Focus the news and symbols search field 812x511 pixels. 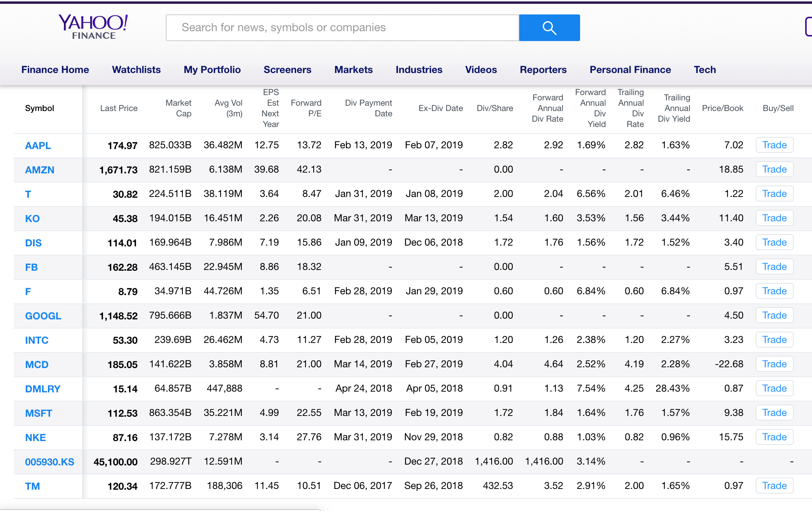pos(342,28)
